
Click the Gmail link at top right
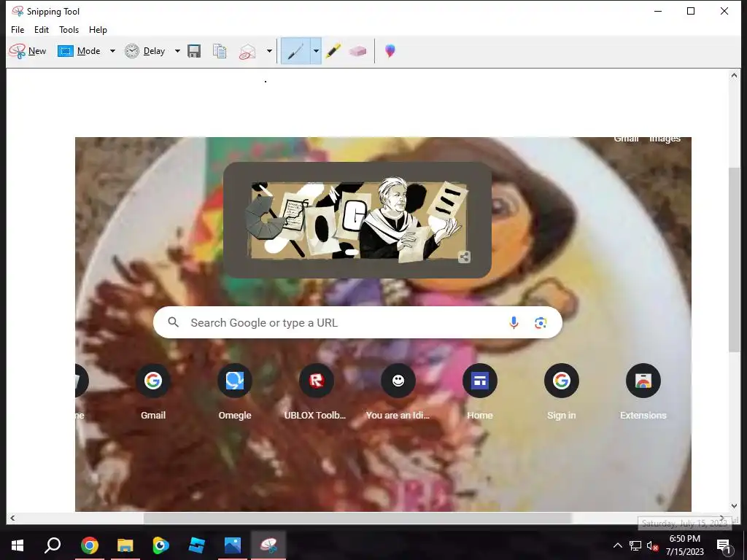(x=626, y=139)
